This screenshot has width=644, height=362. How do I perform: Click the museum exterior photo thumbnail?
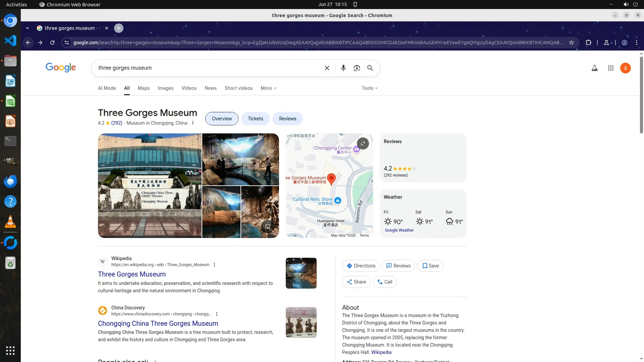pyautogui.click(x=150, y=186)
